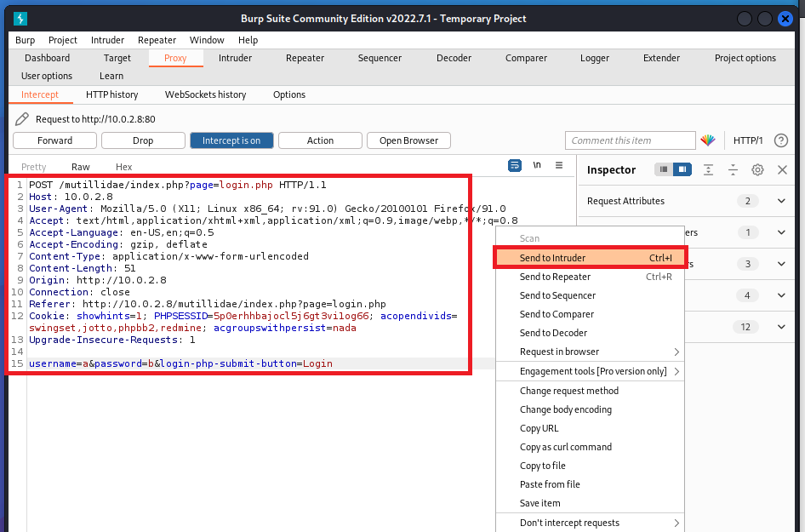Screen dimensions: 805x532
Task: Toggle the Intercept is on button
Action: pyautogui.click(x=231, y=140)
